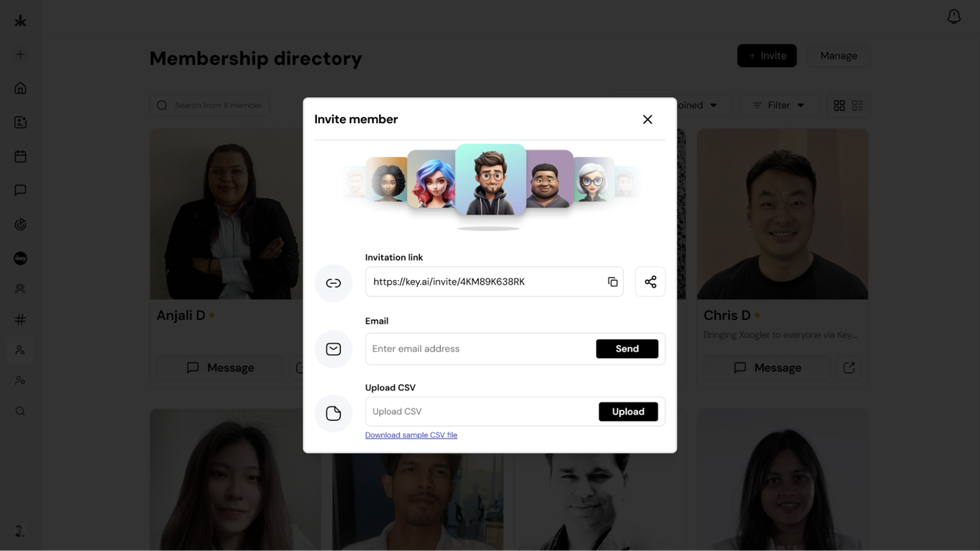
Task: Click the Search members field
Action: pyautogui.click(x=209, y=106)
